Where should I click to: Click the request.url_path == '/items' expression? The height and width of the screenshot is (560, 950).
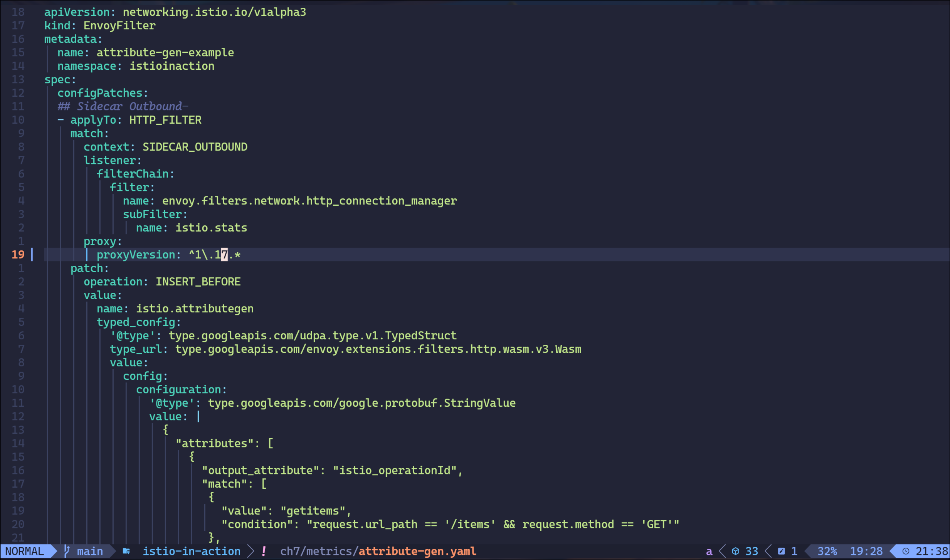click(x=404, y=525)
